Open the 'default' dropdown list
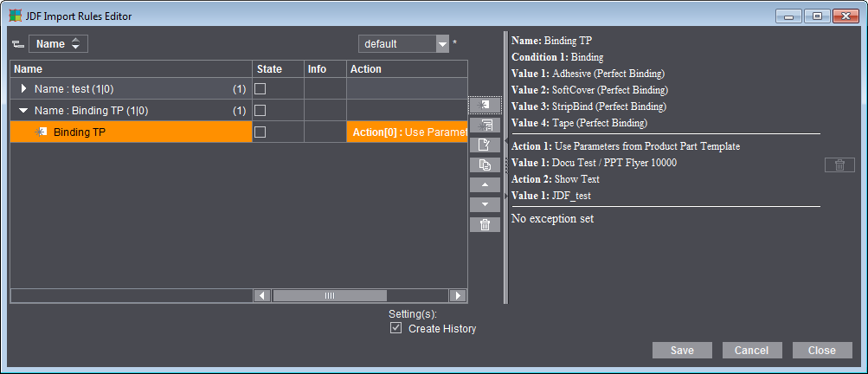868x374 pixels. 442,44
